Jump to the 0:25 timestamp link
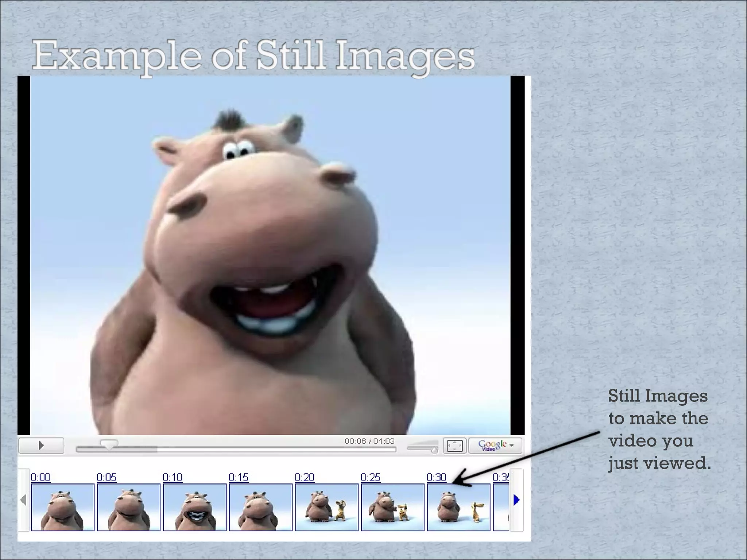Viewport: 747px width, 560px height. coord(371,477)
